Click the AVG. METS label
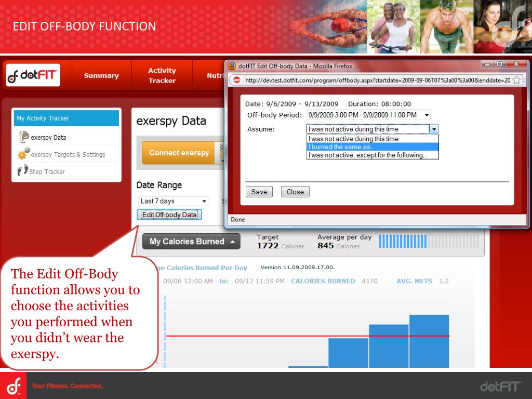532x399 pixels. click(x=414, y=281)
